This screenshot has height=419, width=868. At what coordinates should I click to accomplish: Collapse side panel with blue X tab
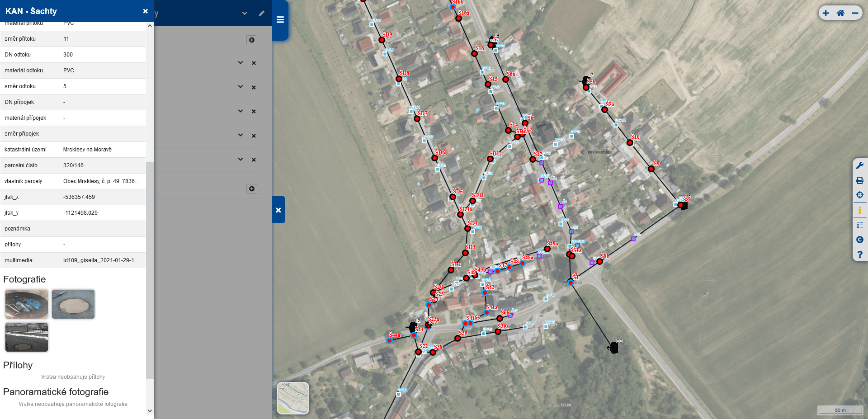(278, 210)
